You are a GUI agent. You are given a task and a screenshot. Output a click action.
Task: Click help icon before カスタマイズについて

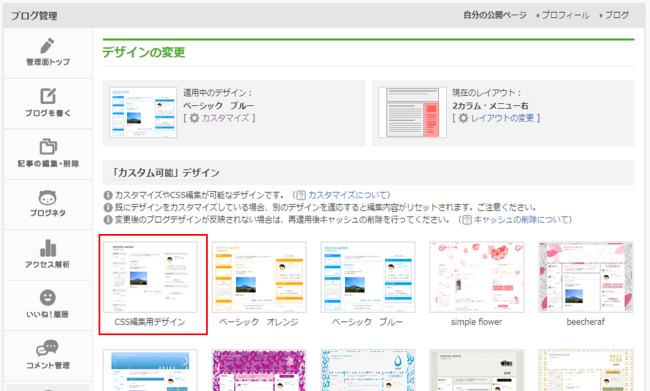point(301,195)
